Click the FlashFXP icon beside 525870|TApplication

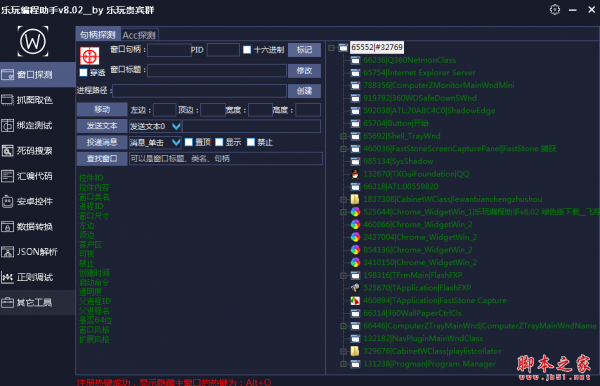pyautogui.click(x=355, y=288)
